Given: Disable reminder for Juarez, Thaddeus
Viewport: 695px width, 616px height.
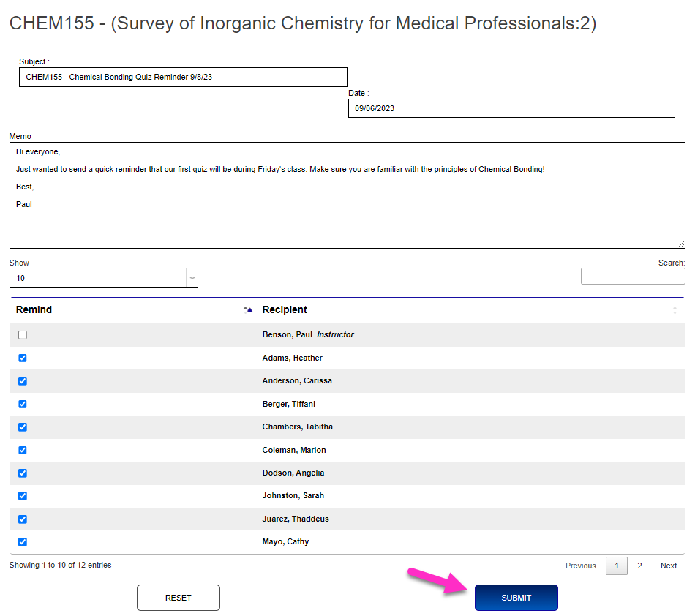Looking at the screenshot, I should [23, 519].
